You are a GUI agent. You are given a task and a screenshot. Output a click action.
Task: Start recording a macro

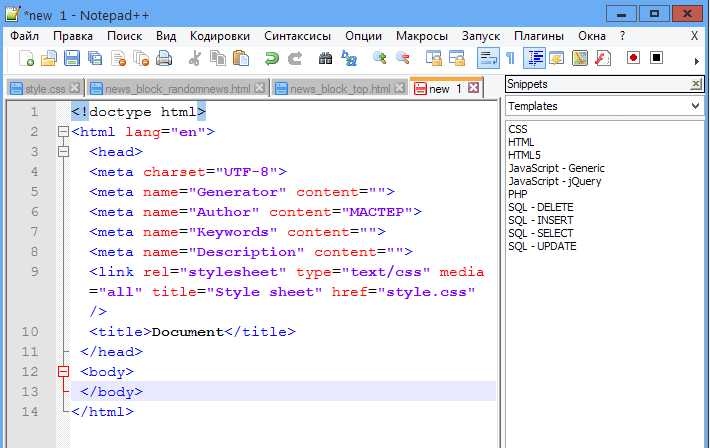pyautogui.click(x=633, y=58)
